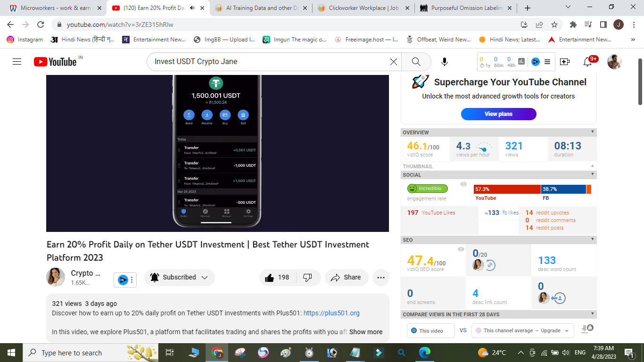This screenshot has width=644, height=362.
Task: Open ImgBB bookmark
Action: [224, 40]
